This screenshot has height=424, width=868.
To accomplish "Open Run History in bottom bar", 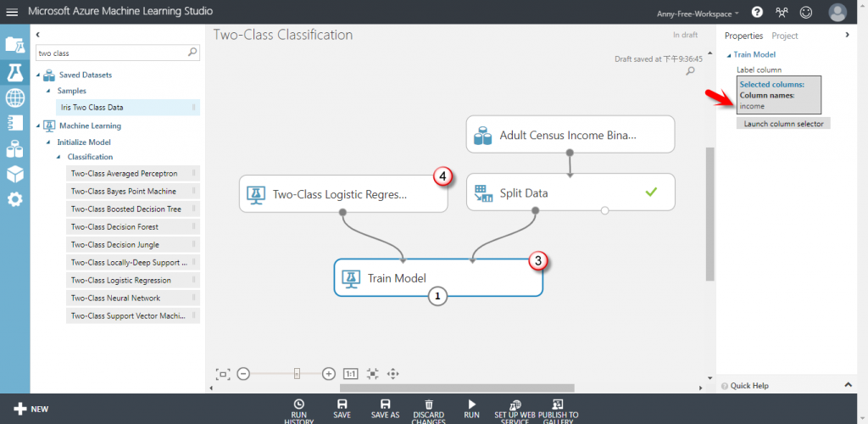I will pyautogui.click(x=299, y=410).
